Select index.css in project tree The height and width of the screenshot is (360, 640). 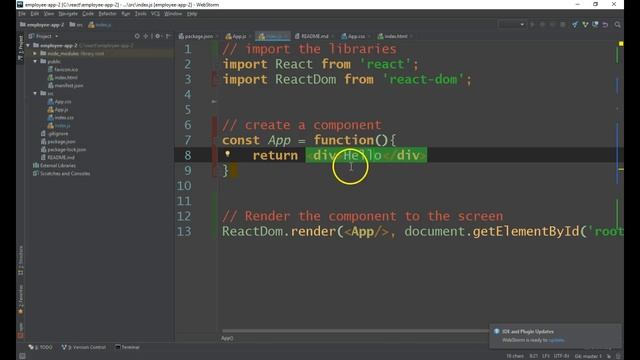point(60,118)
